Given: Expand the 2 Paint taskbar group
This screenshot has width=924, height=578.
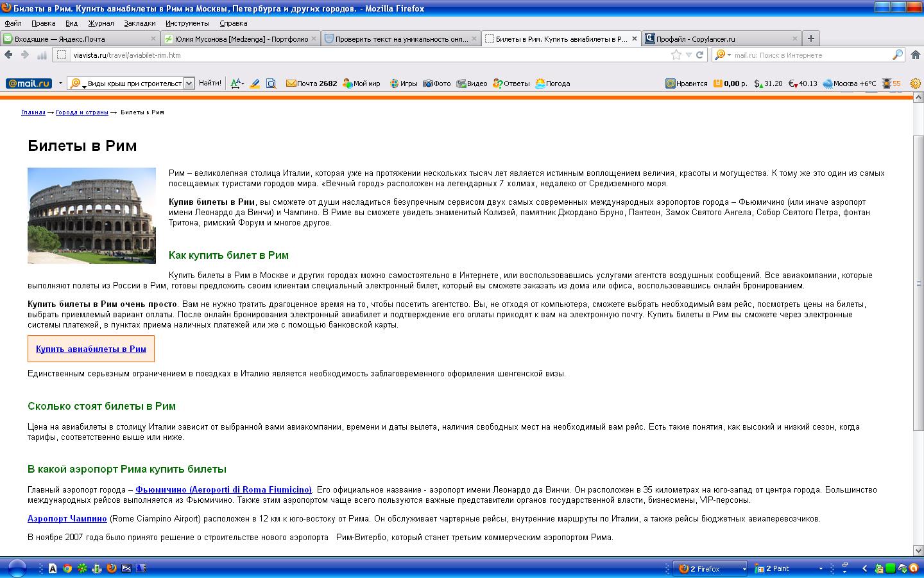Looking at the screenshot, I should 820,568.
